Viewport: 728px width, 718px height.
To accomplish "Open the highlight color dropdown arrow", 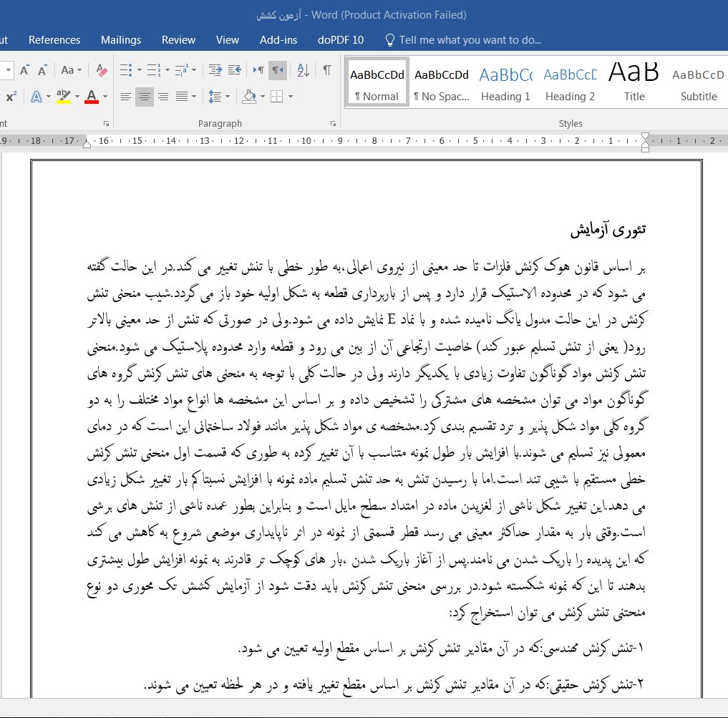I will click(x=77, y=97).
